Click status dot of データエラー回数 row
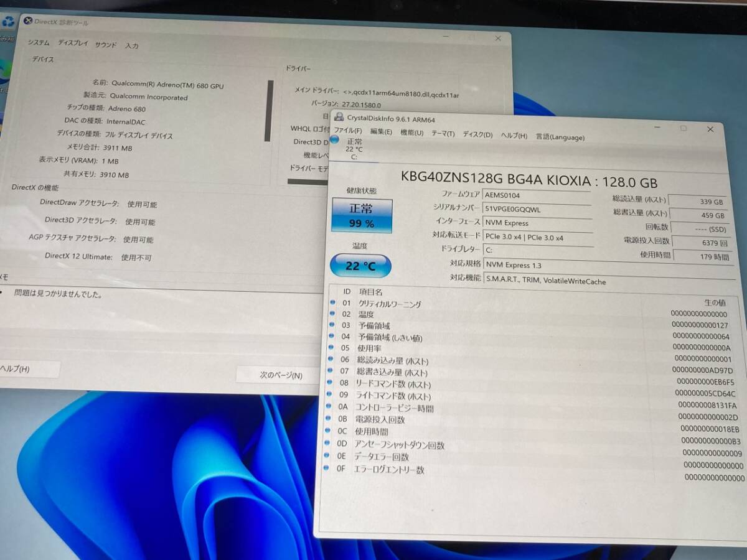This screenshot has height=560, width=747. coord(327,455)
